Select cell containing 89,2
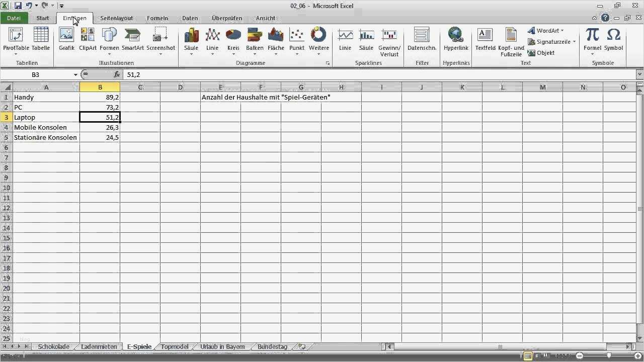The width and height of the screenshot is (644, 362). pyautogui.click(x=100, y=97)
